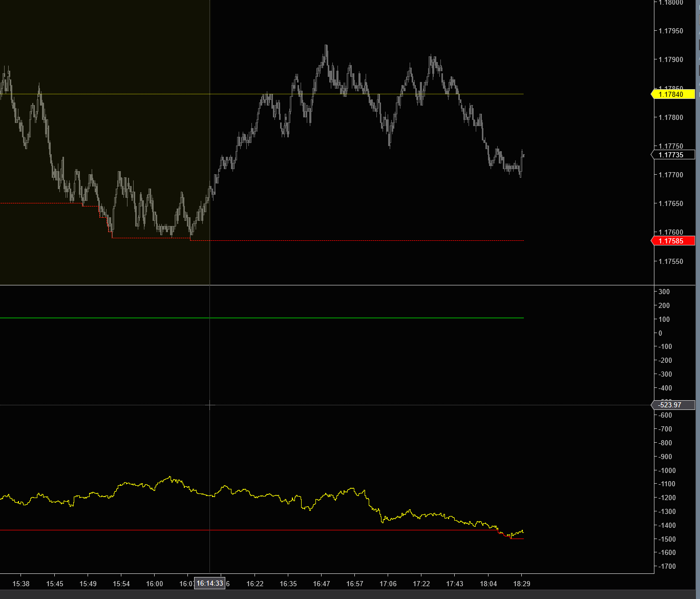Click the 16:00 time axis label
The image size is (700, 599).
pyautogui.click(x=155, y=584)
